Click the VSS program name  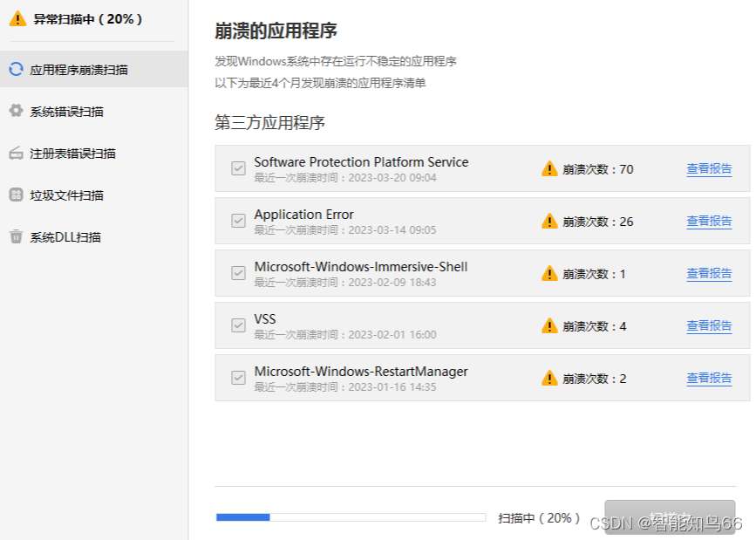pyautogui.click(x=265, y=319)
